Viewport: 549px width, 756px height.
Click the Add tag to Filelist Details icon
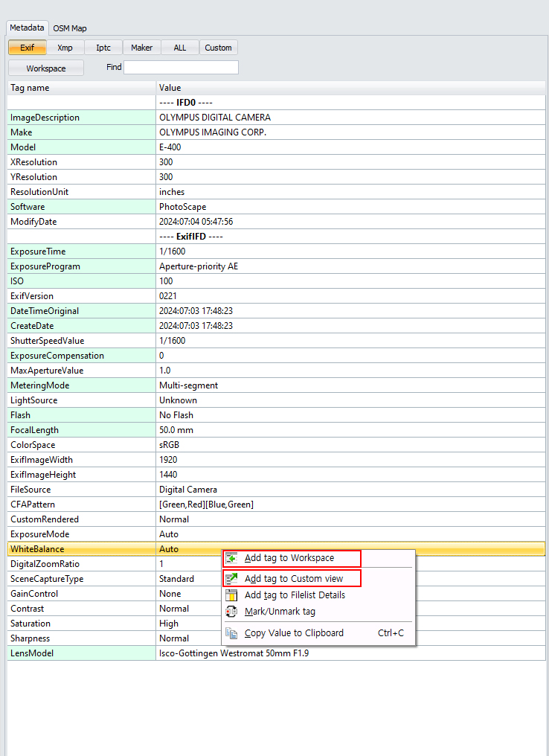point(231,595)
